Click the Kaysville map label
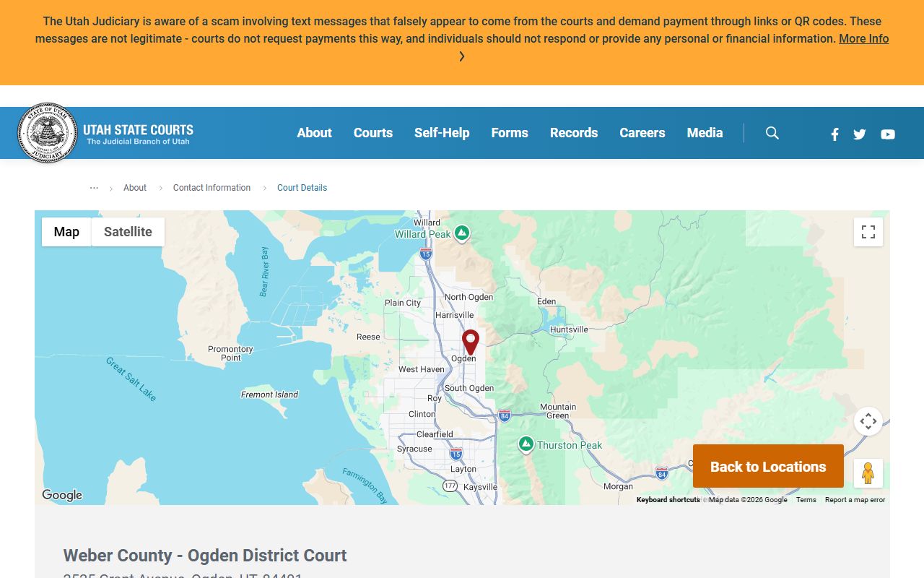The width and height of the screenshot is (924, 578). click(480, 487)
